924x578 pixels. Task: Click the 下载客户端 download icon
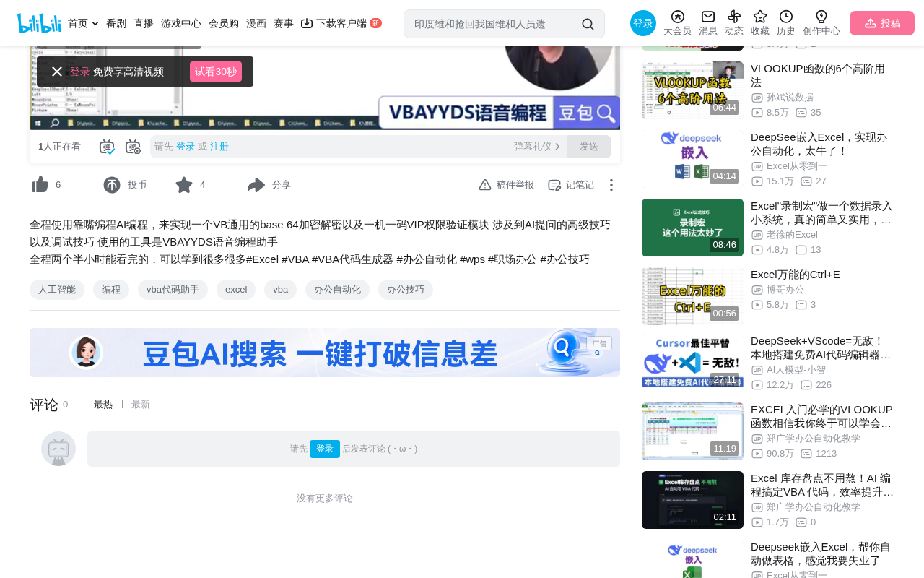tap(307, 23)
